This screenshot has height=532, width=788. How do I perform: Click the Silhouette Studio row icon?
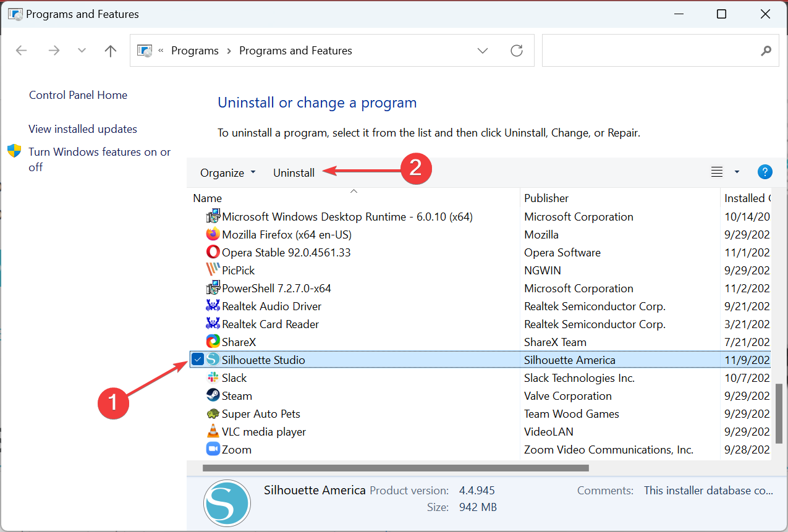point(213,360)
